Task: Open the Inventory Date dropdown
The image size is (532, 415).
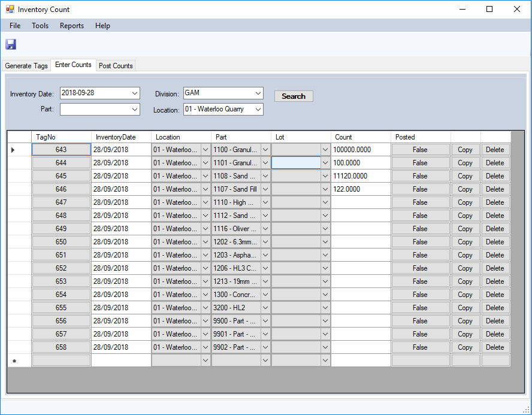Action: tap(134, 93)
